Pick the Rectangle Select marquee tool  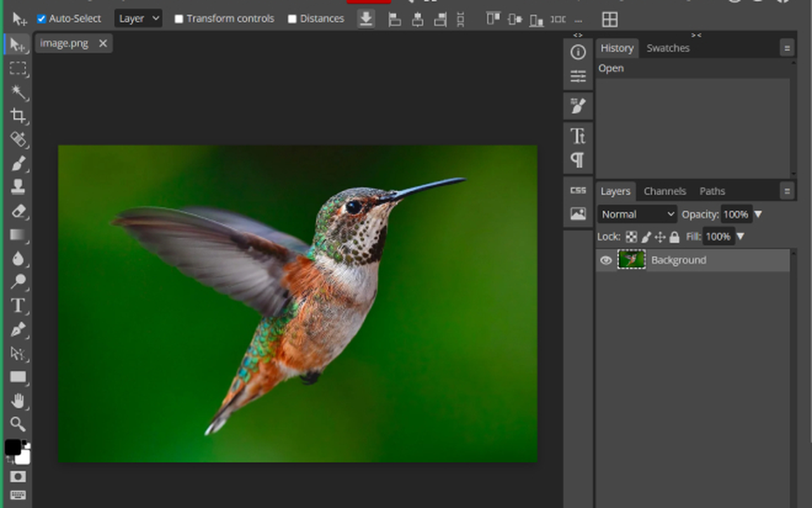[x=18, y=69]
